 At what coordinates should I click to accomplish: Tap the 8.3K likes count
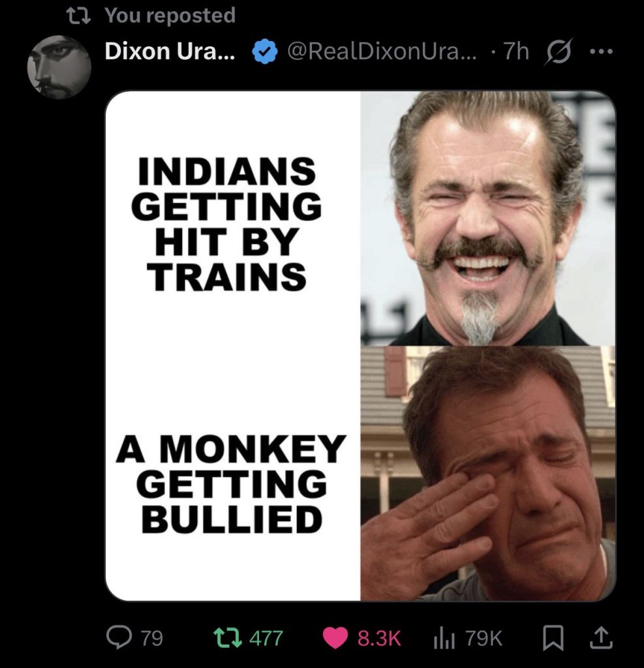click(379, 639)
